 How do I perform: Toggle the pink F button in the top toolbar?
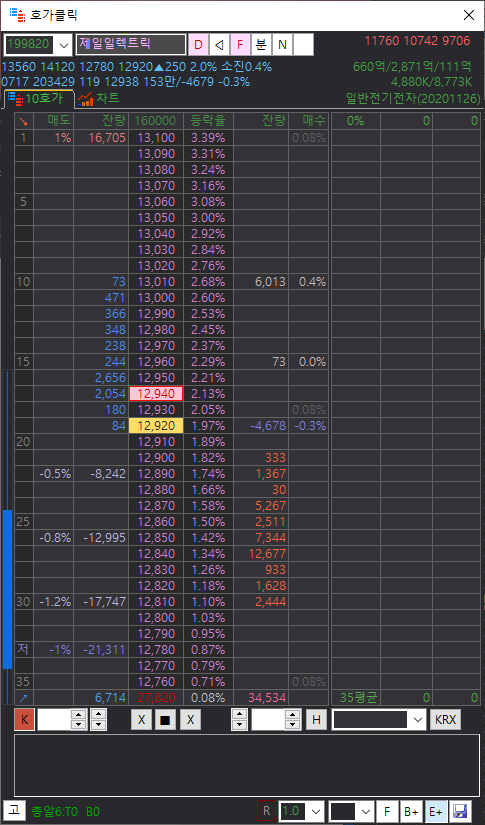(x=240, y=45)
